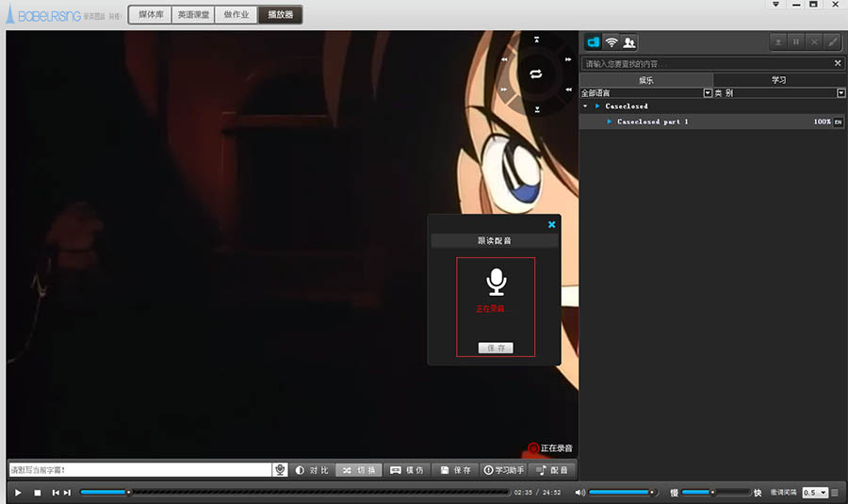
Task: Switch to the 做作业 tab
Action: tap(236, 14)
